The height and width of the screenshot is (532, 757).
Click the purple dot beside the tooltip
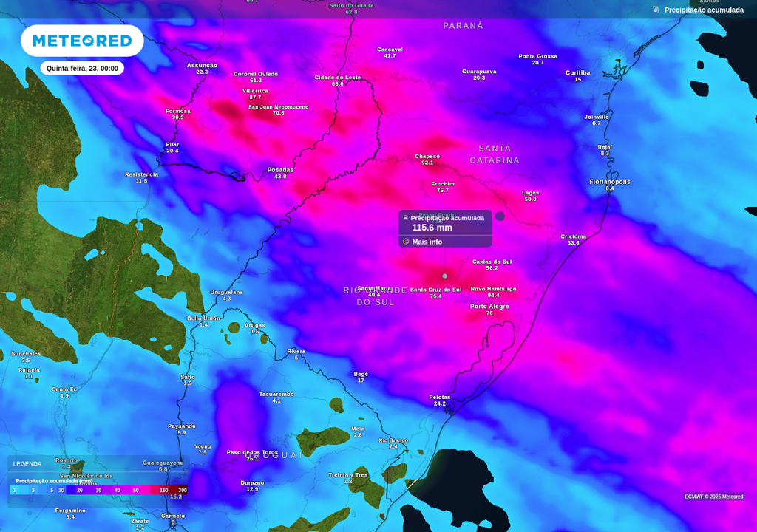pyautogui.click(x=500, y=216)
